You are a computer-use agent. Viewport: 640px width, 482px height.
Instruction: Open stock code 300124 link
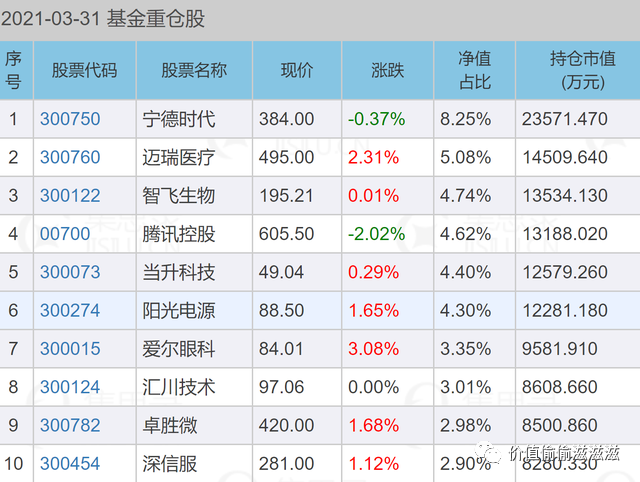click(70, 387)
